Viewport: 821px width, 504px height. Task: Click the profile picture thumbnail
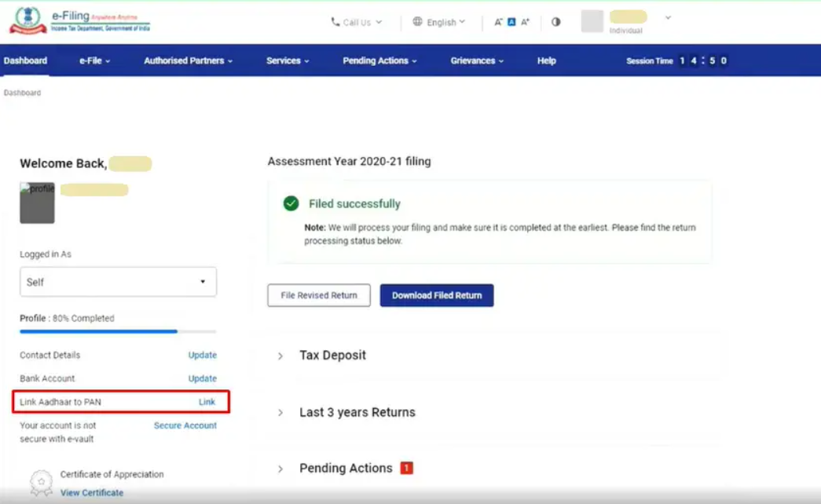pos(37,203)
